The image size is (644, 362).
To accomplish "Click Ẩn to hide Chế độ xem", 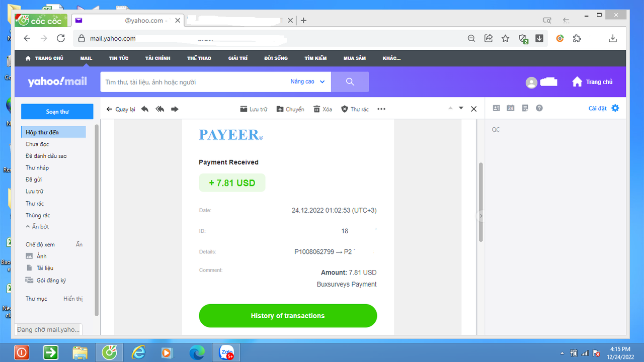I will tap(79, 244).
